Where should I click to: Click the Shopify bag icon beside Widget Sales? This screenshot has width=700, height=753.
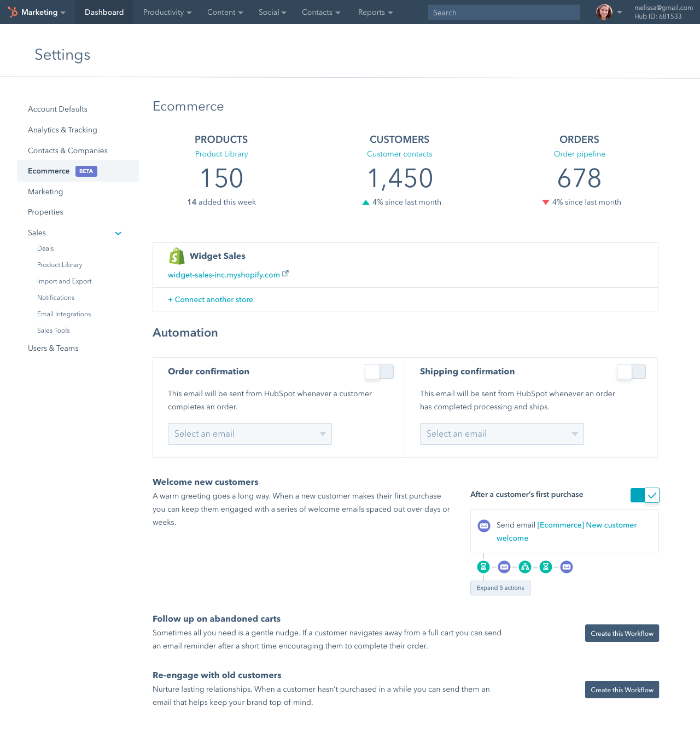(177, 256)
